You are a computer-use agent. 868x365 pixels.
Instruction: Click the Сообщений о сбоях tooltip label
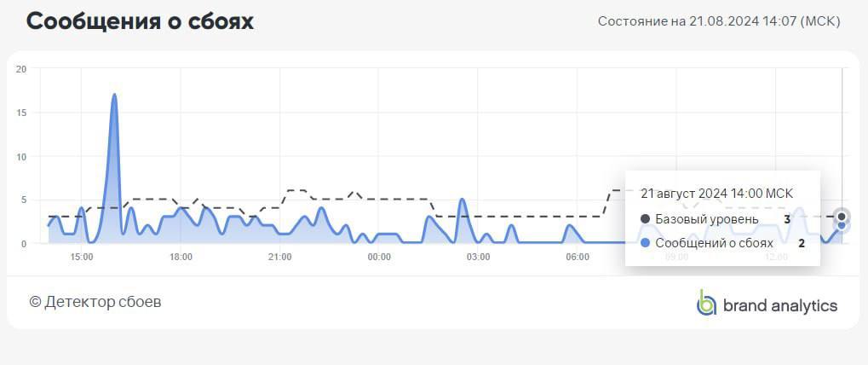pos(714,243)
